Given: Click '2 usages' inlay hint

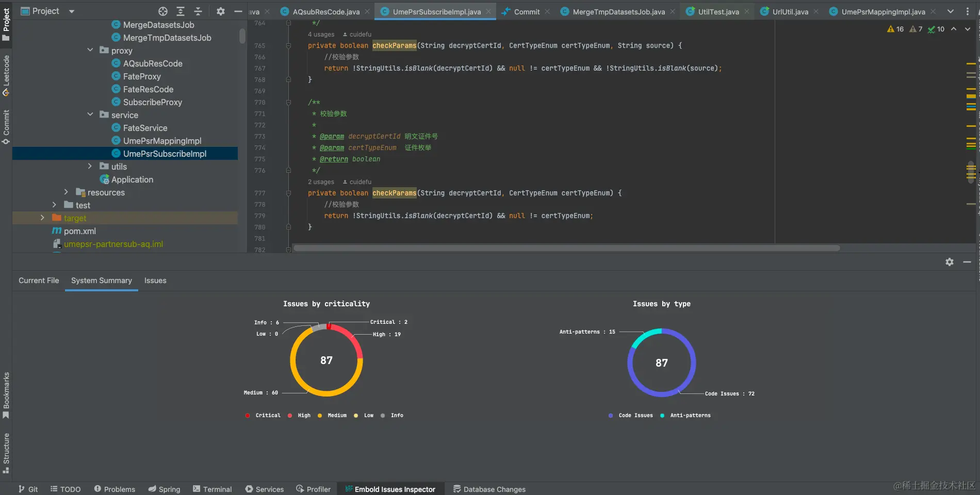Looking at the screenshot, I should 321,182.
